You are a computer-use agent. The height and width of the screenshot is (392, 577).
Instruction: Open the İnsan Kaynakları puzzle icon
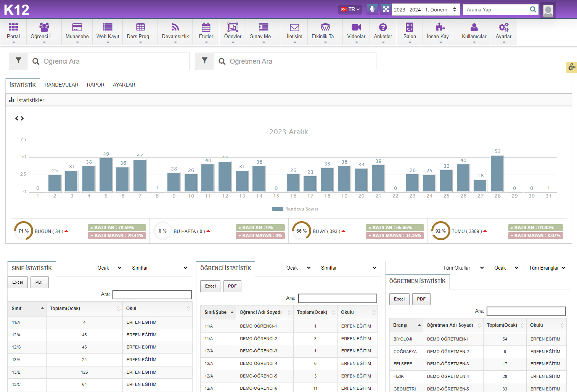440,27
